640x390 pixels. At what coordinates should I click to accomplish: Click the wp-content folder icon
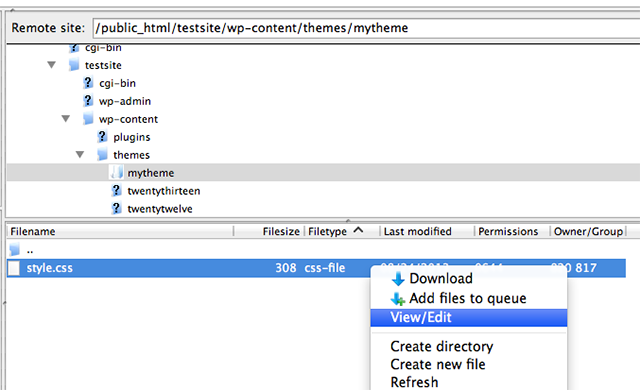click(88, 119)
